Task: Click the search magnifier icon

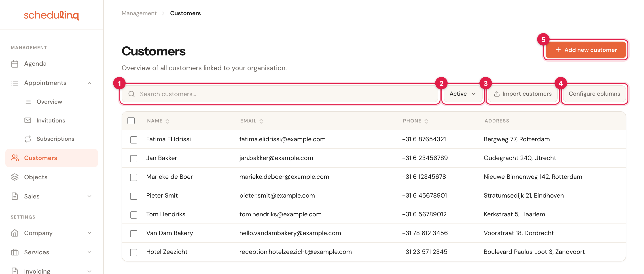Action: pos(131,94)
